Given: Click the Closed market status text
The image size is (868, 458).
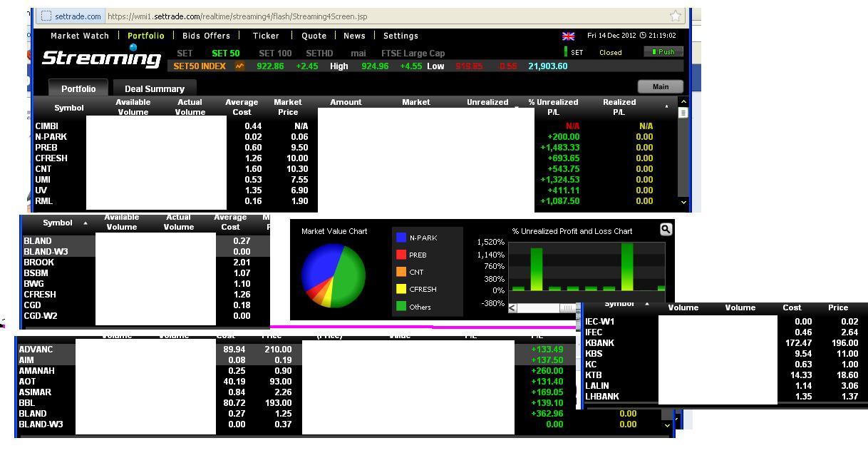Looking at the screenshot, I should tap(610, 52).
